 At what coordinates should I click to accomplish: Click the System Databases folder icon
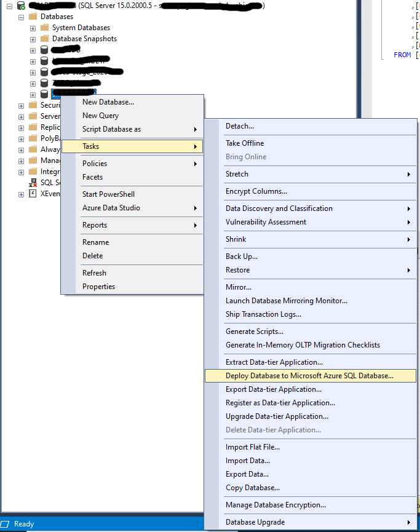tap(44, 28)
